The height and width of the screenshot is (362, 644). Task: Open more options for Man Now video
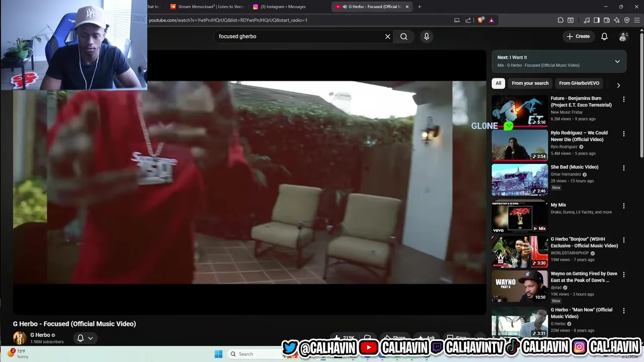tap(624, 311)
